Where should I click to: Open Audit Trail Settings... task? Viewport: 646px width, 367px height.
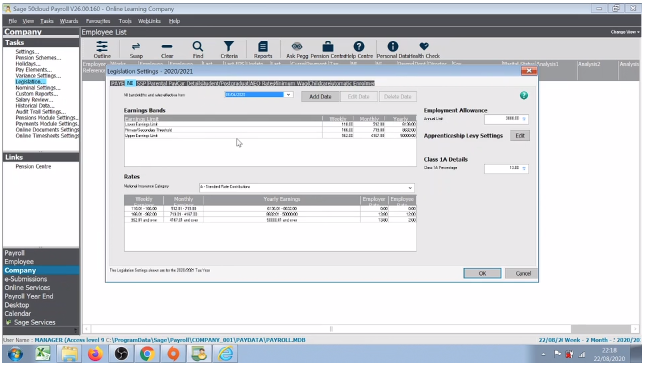(x=40, y=112)
